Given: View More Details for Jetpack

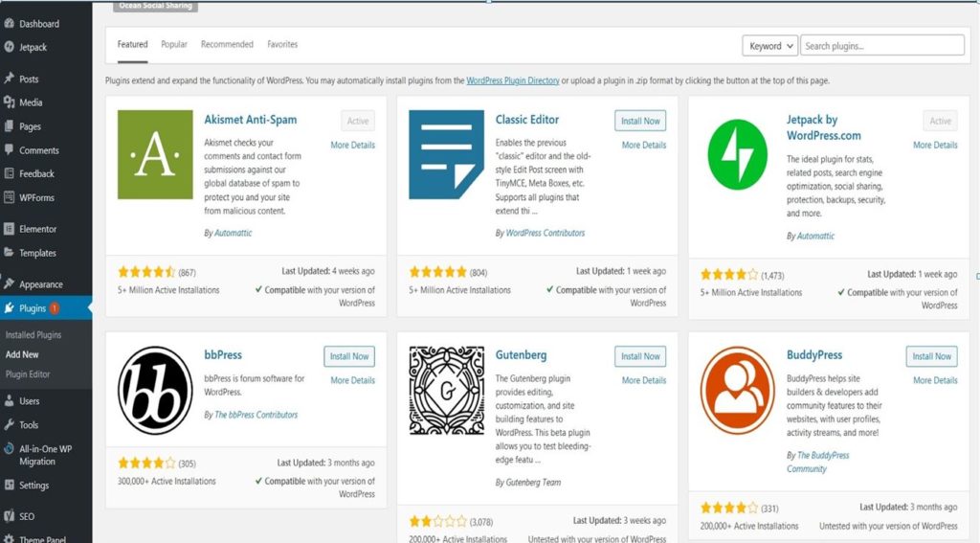Looking at the screenshot, I should pos(935,145).
